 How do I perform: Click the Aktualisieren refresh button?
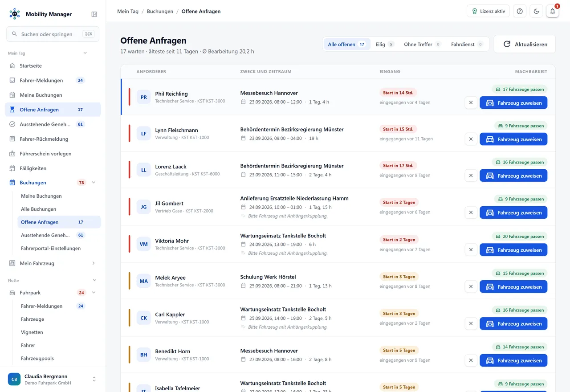525,44
